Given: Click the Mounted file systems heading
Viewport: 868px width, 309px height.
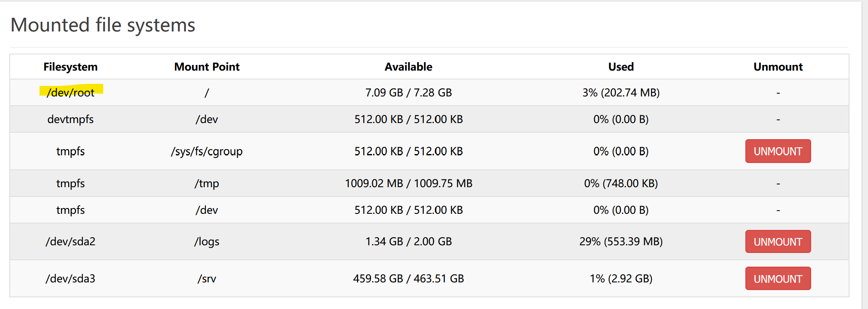Looking at the screenshot, I should pos(103,25).
